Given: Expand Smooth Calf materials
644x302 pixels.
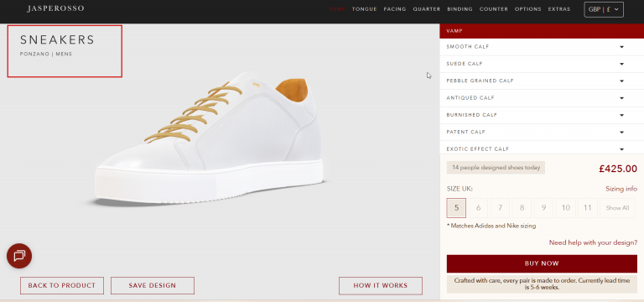Looking at the screenshot, I should point(542,47).
